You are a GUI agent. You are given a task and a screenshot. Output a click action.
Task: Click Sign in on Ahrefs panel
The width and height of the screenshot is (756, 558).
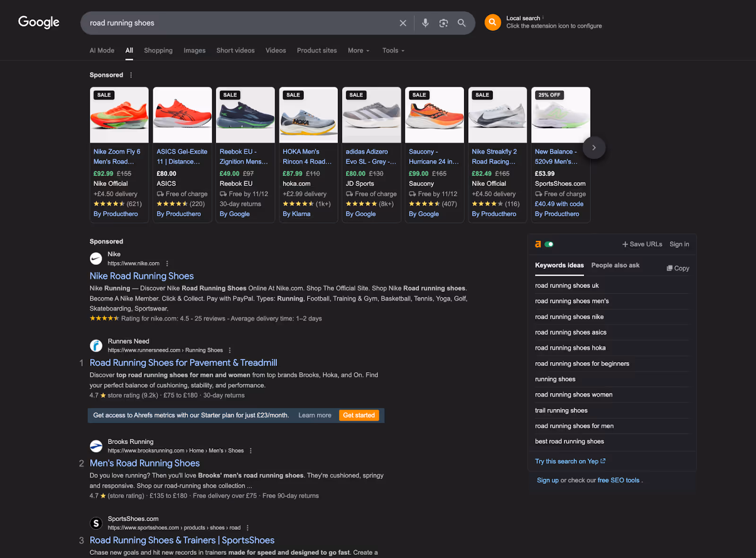(x=679, y=244)
